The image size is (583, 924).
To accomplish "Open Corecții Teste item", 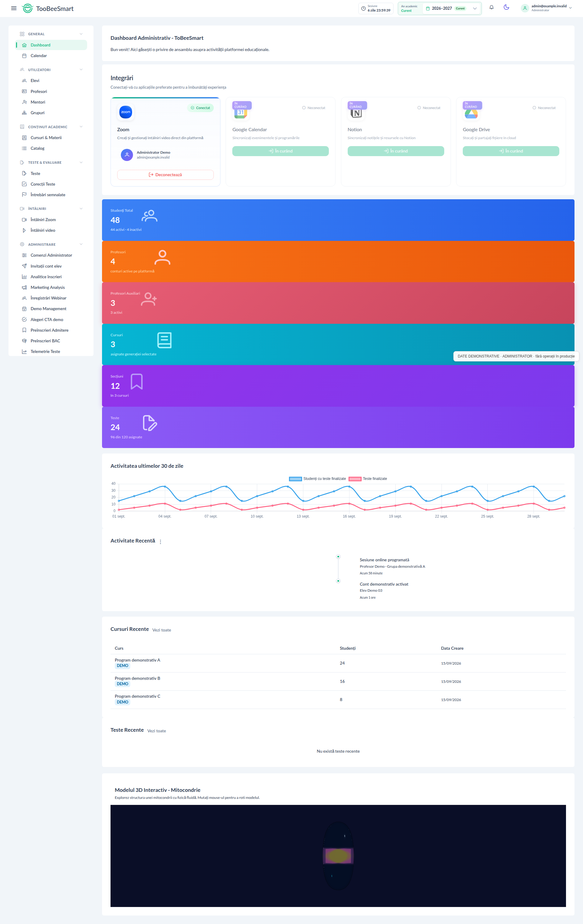I will 51,184.
